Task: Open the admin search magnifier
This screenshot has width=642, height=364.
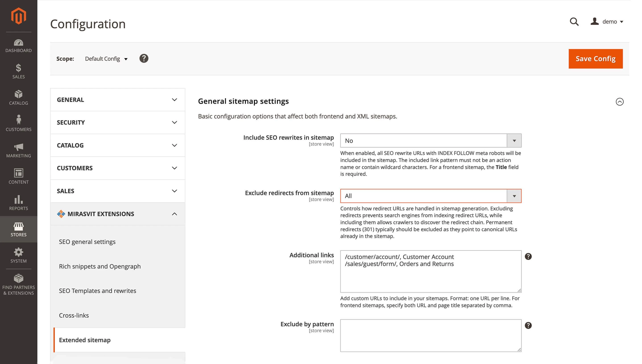Action: pyautogui.click(x=574, y=22)
